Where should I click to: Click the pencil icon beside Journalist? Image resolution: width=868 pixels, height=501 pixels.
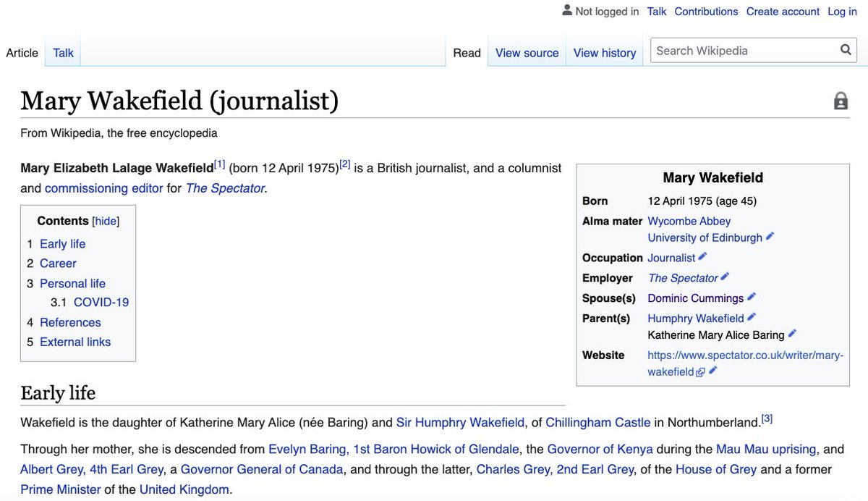click(x=703, y=257)
